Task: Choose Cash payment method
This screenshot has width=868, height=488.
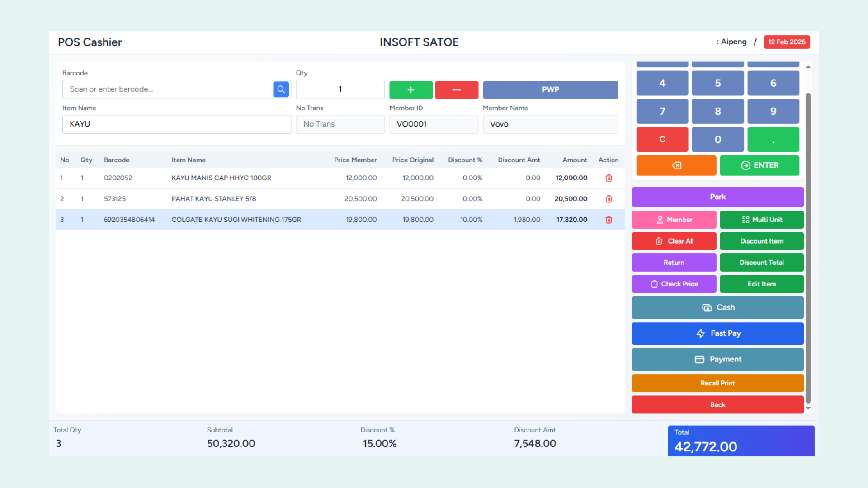Action: point(717,308)
